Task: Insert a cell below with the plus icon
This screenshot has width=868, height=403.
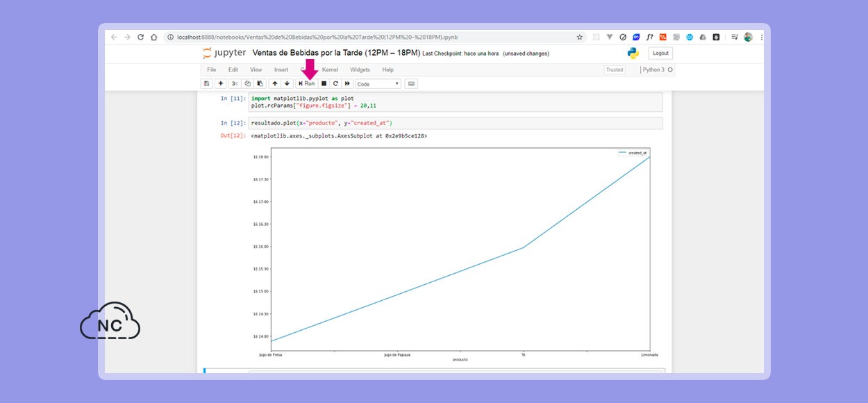Action: pos(221,83)
